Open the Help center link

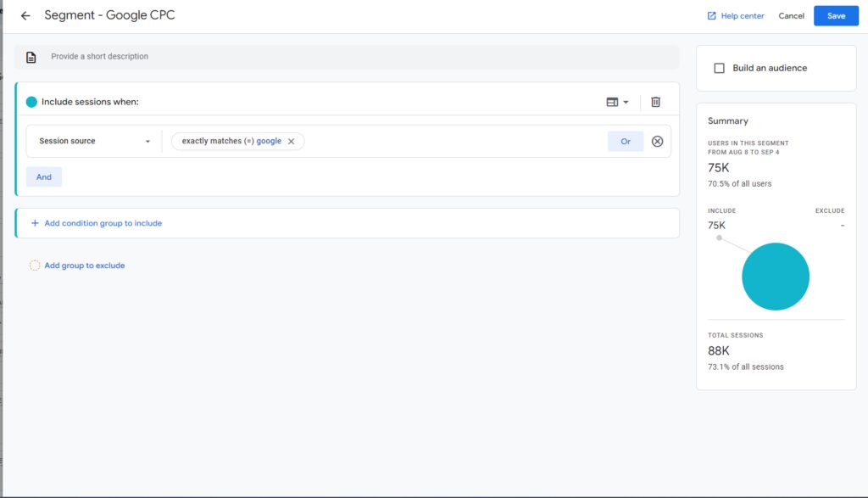pos(743,16)
